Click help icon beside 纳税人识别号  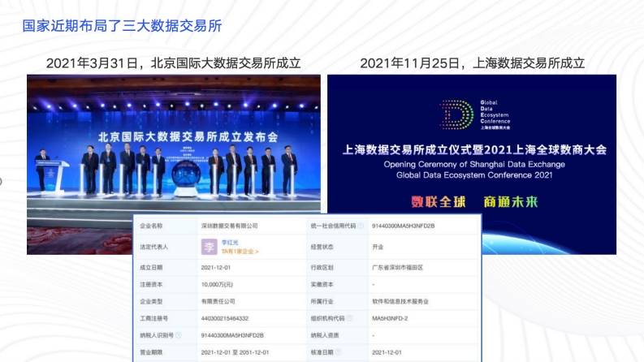click(x=178, y=335)
